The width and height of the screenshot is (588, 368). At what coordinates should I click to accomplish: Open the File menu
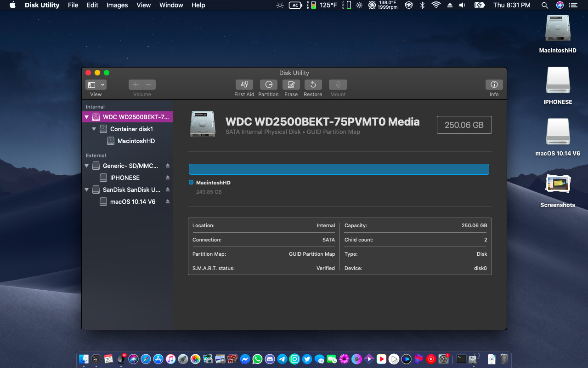73,5
